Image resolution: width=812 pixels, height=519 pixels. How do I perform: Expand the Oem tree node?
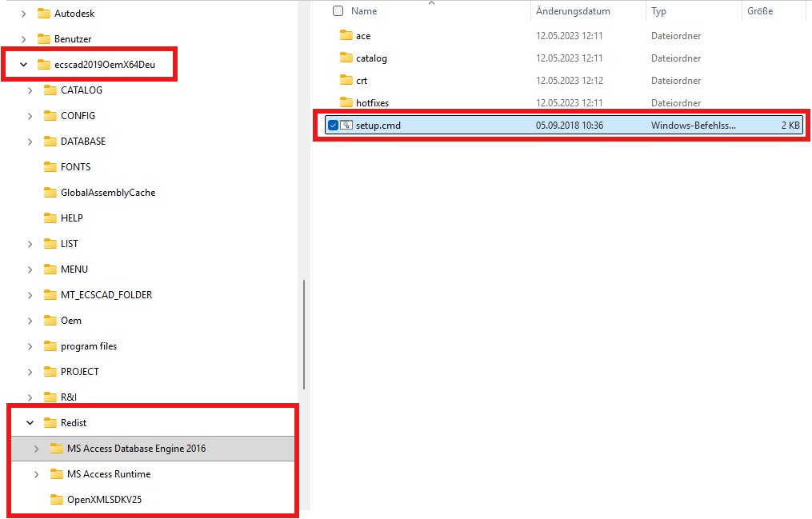pyautogui.click(x=30, y=321)
